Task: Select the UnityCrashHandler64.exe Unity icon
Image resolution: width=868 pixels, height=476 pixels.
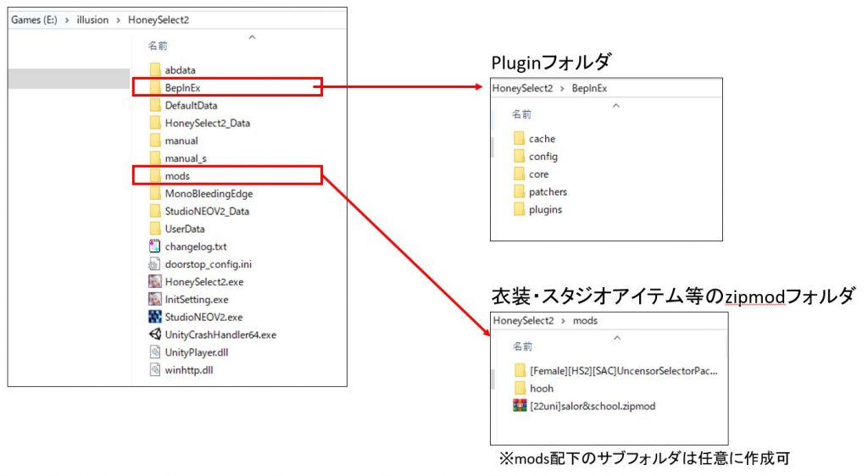Action: [155, 335]
